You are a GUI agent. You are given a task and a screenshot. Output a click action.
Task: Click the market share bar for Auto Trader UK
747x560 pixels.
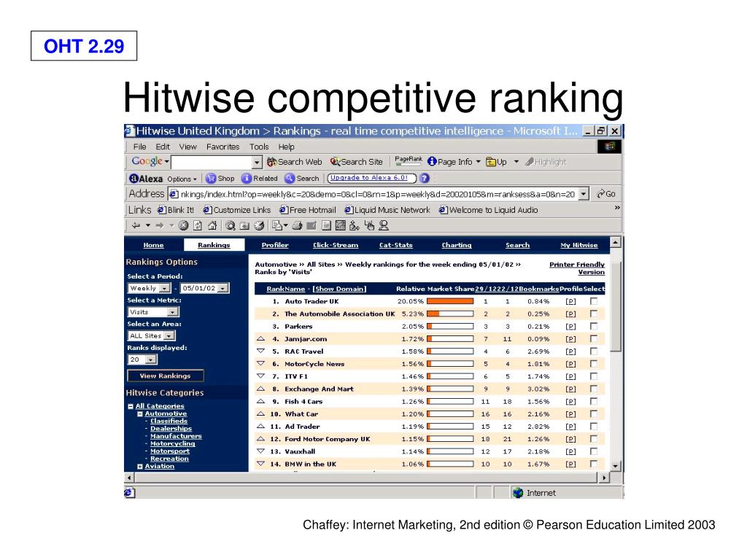click(450, 301)
